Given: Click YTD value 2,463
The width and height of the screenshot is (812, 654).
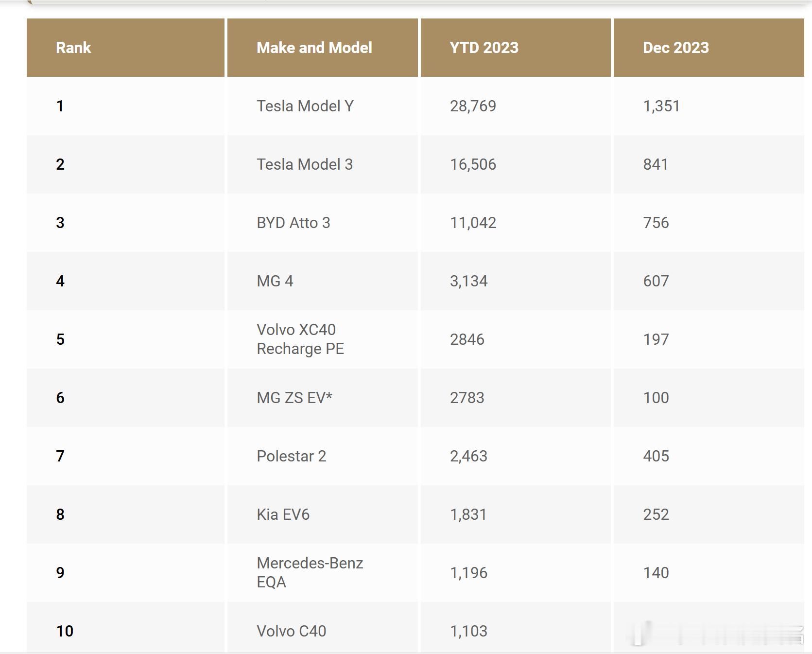Looking at the screenshot, I should pos(468,456).
